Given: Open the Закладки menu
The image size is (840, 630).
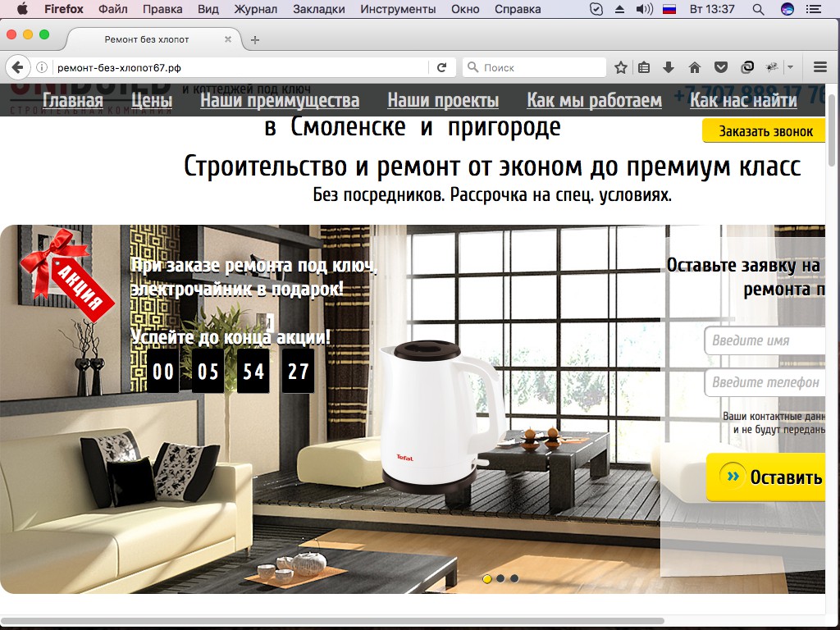Looking at the screenshot, I should [319, 9].
